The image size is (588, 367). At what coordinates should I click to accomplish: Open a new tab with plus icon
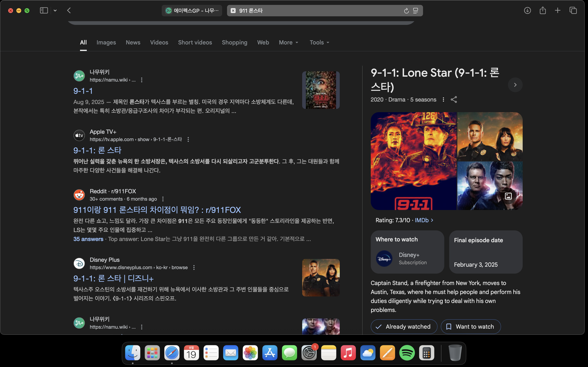point(558,10)
